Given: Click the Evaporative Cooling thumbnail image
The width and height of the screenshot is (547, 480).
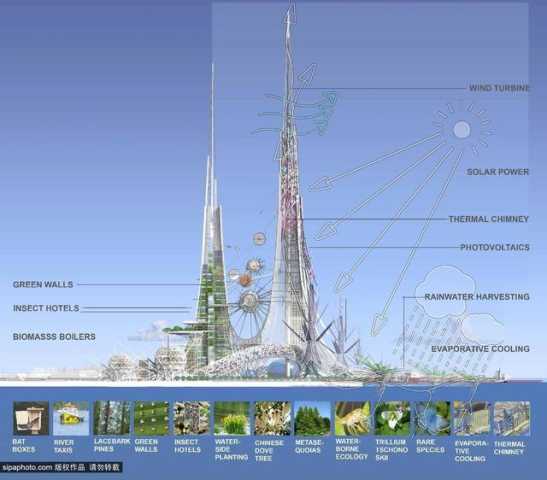Looking at the screenshot, I should coord(472,418).
